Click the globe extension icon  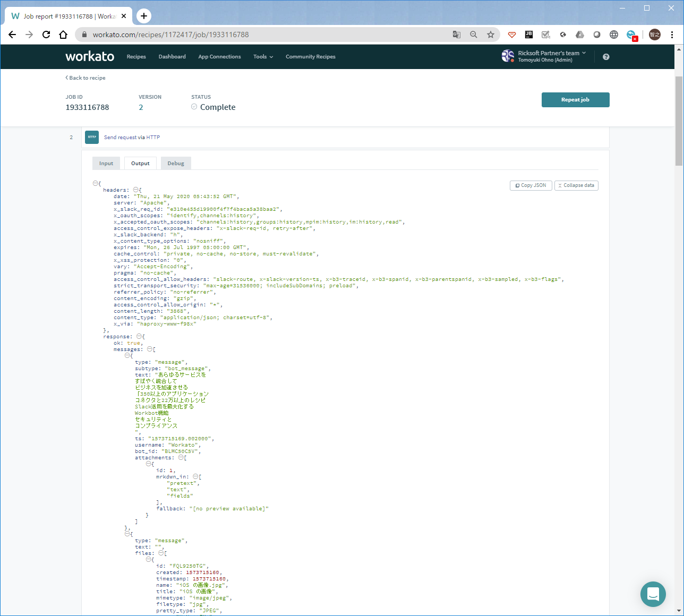pyautogui.click(x=614, y=35)
